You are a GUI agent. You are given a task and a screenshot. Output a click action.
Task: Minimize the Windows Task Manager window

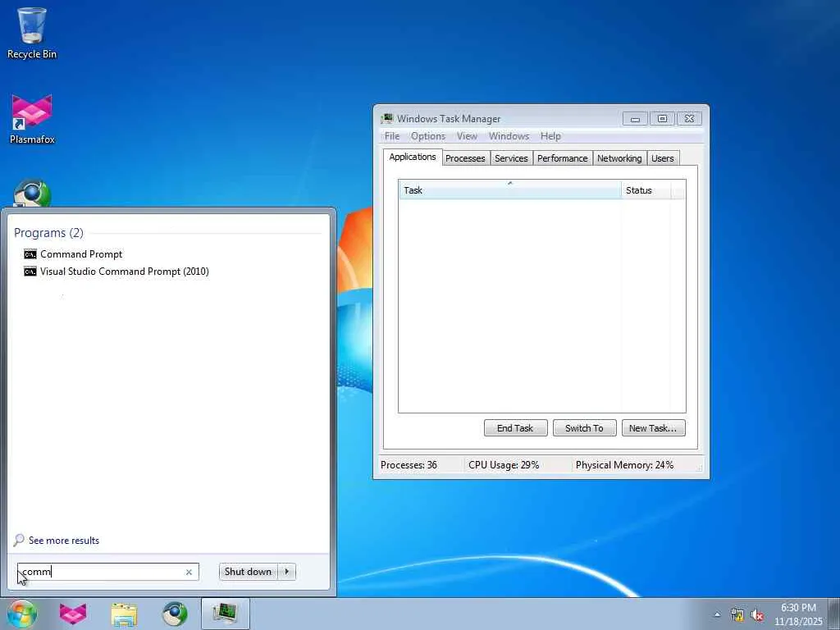(x=636, y=119)
